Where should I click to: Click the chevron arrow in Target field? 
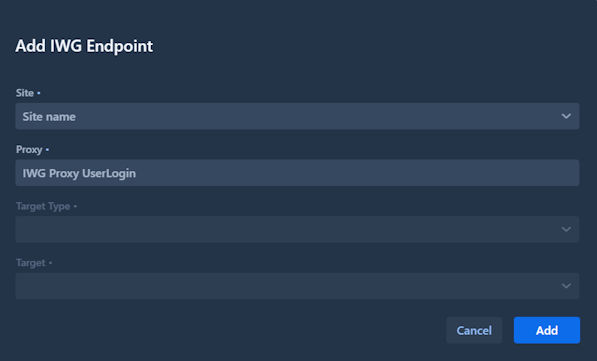click(566, 286)
